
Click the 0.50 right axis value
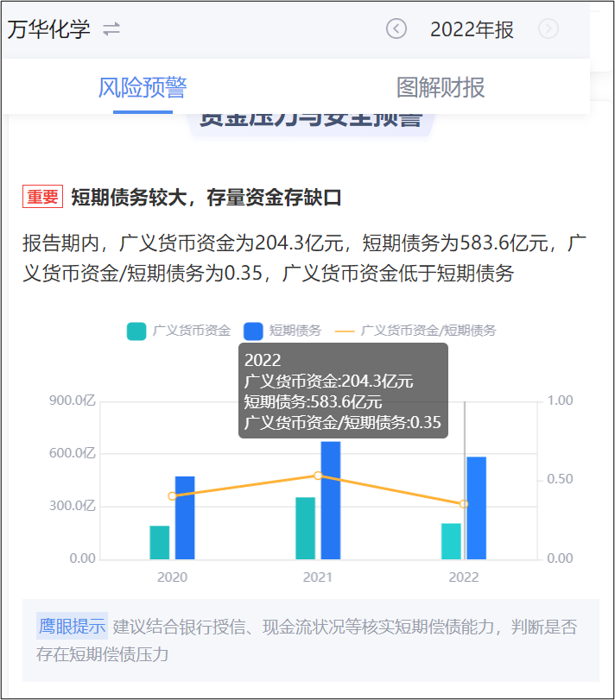[x=560, y=479]
